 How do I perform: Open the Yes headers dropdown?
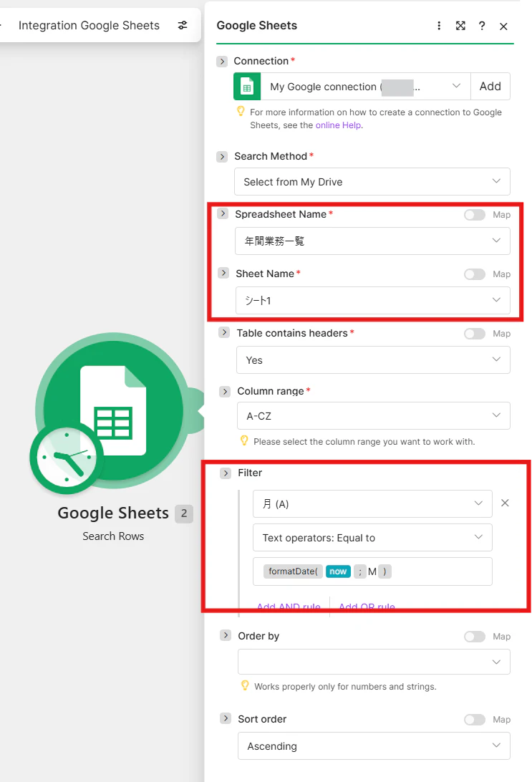coord(373,359)
